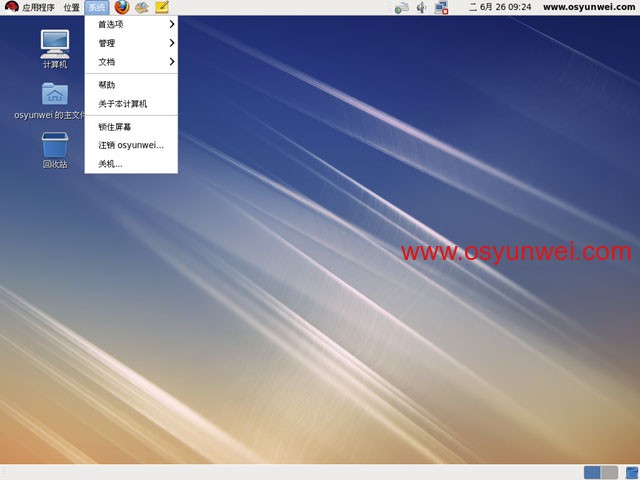
Task: Close the open 系统 menu
Action: tap(97, 7)
